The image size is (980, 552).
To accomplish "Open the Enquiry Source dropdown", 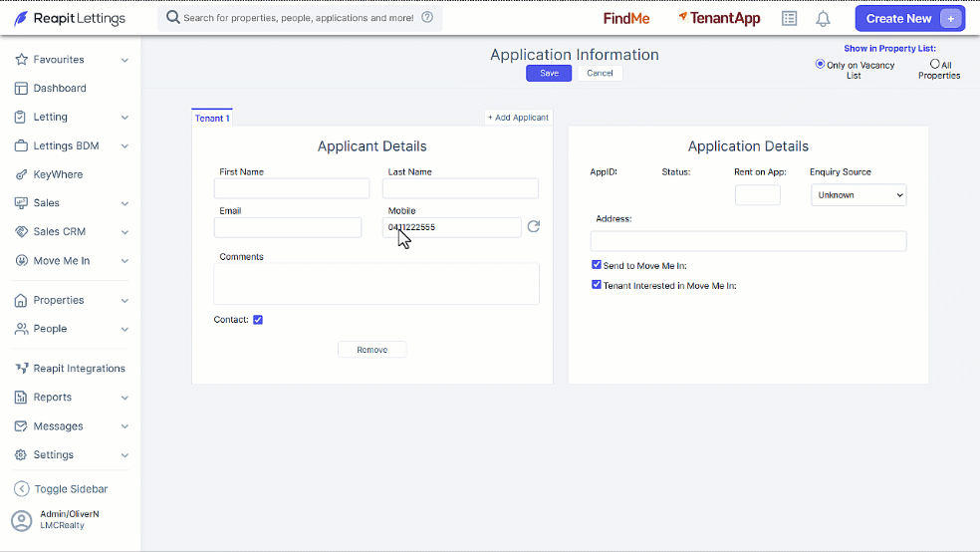I will coord(858,195).
